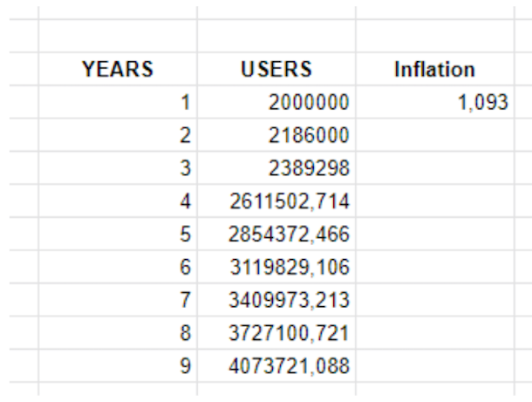Click the year 7 cell
Screen dimensions: 532x402
point(118,299)
